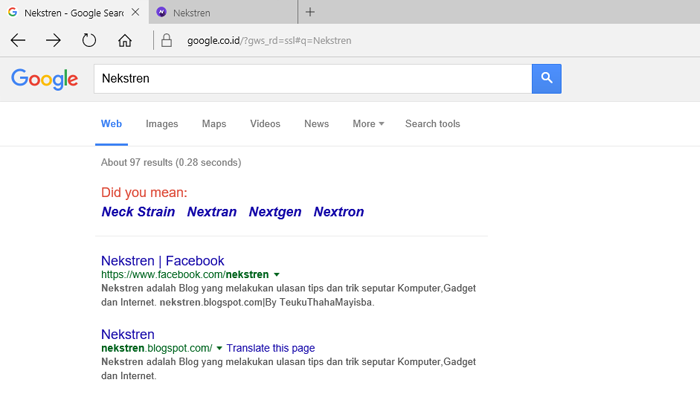Image resolution: width=700 pixels, height=400 pixels.
Task: Switch to the Videos results tab
Action: click(x=265, y=124)
